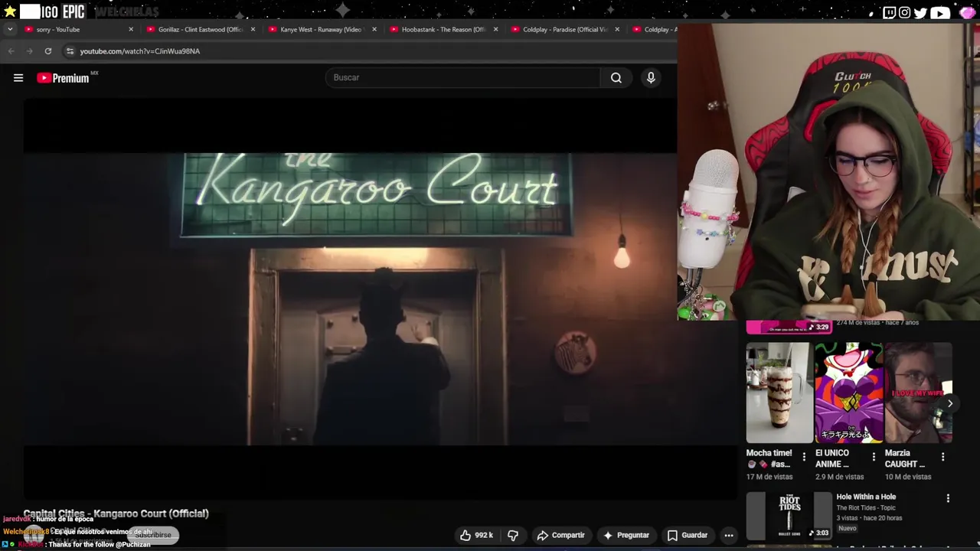The height and width of the screenshot is (551, 980).
Task: Go forward in browser history
Action: 29,51
